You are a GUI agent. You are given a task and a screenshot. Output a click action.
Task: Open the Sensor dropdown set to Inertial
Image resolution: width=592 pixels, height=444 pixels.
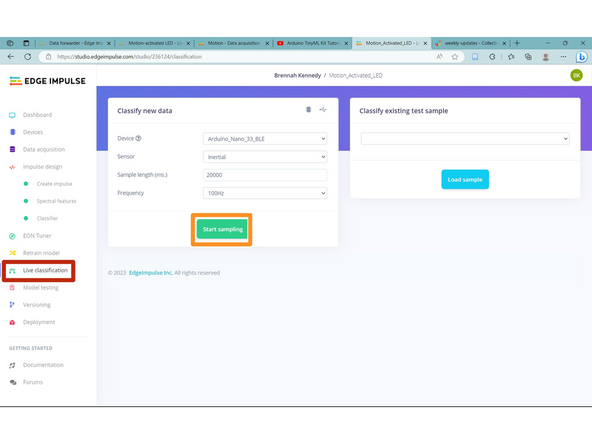point(265,157)
